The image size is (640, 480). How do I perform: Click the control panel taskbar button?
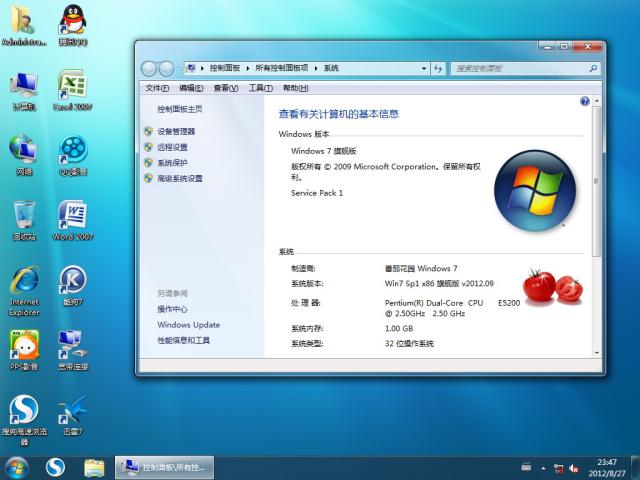(x=164, y=468)
